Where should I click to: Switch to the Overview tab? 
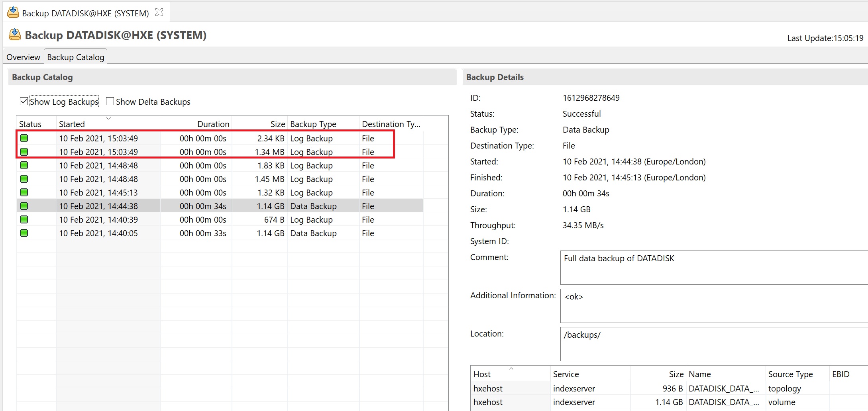pos(23,57)
